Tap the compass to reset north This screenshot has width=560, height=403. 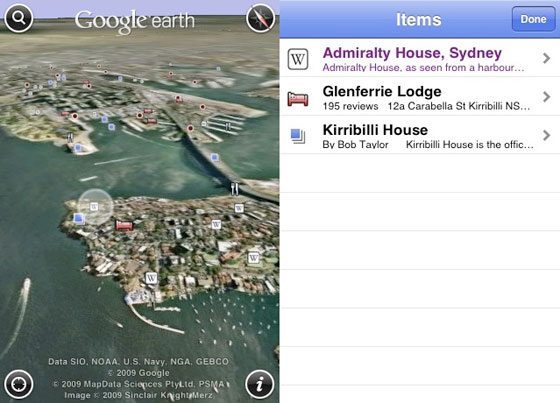[260, 18]
